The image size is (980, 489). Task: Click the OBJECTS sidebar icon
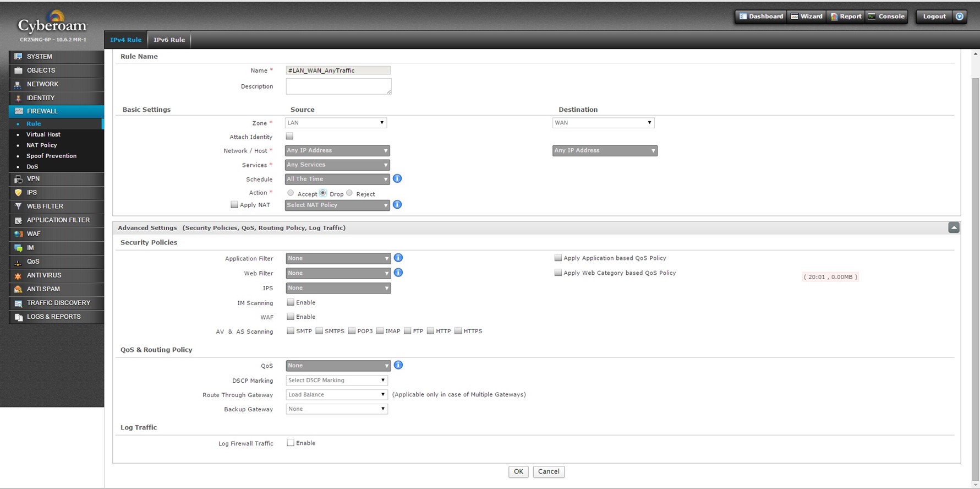[18, 70]
